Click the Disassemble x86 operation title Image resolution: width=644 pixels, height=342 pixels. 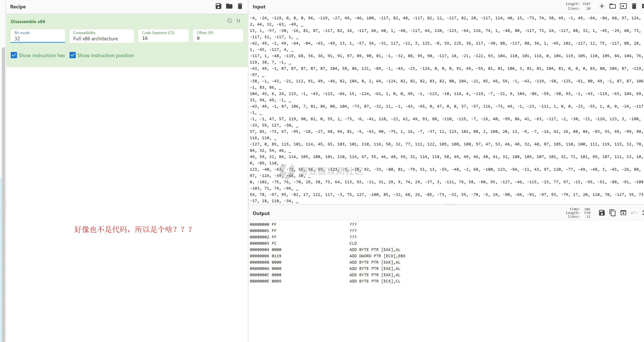tap(28, 21)
